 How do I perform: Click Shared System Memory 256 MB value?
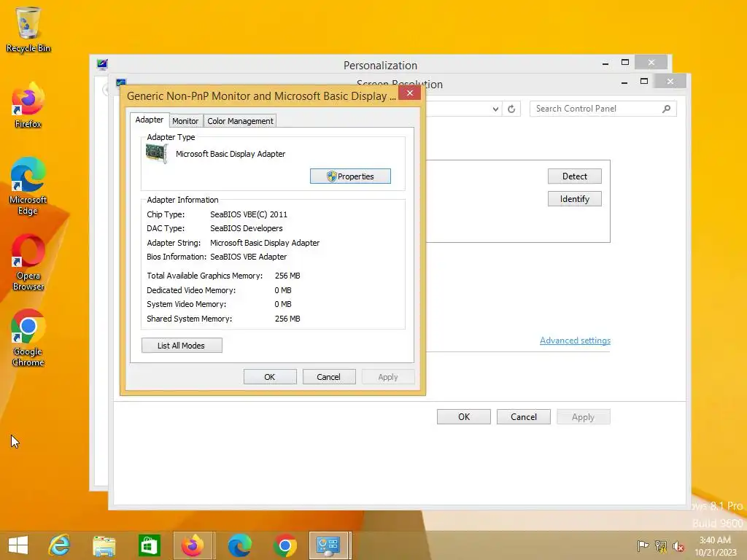point(287,319)
